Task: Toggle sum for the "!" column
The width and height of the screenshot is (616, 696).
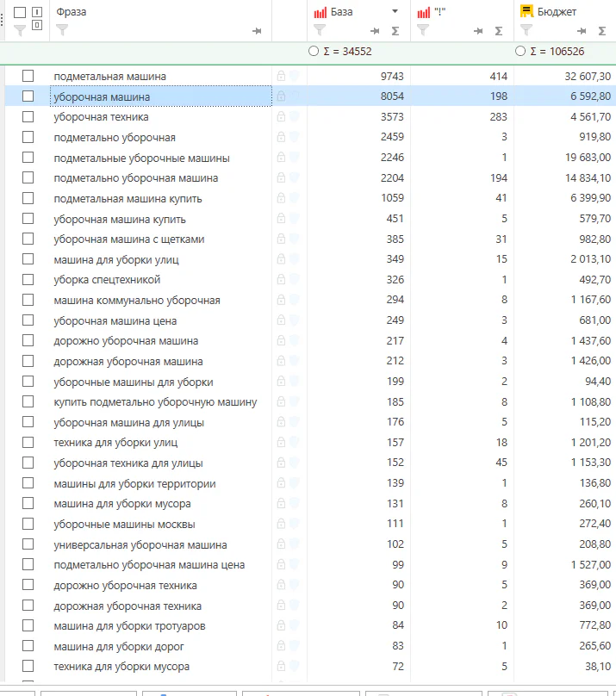Action: tap(499, 31)
